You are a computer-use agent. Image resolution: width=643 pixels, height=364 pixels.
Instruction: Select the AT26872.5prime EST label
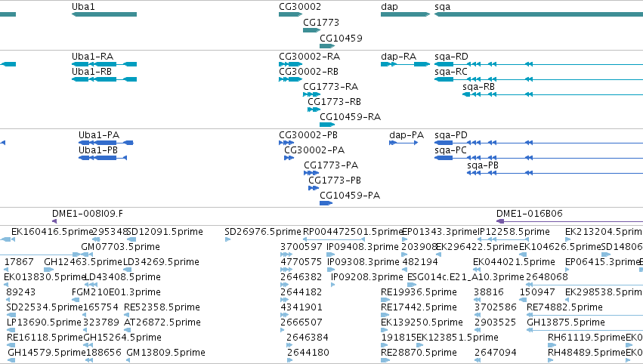click(x=162, y=322)
